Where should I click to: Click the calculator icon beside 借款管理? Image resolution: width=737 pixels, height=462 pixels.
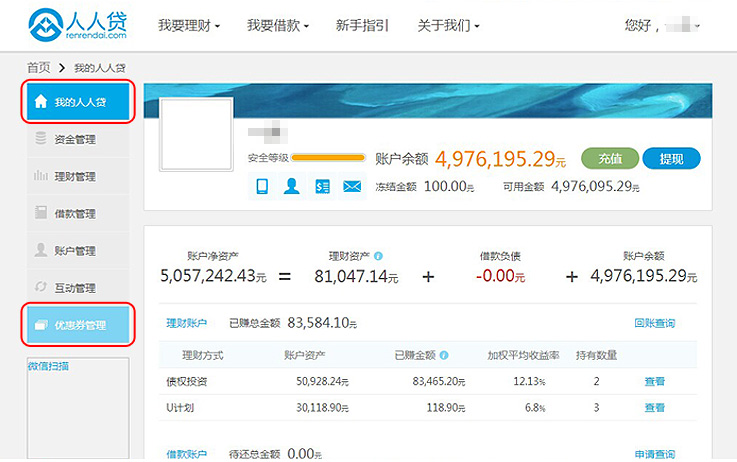click(41, 212)
